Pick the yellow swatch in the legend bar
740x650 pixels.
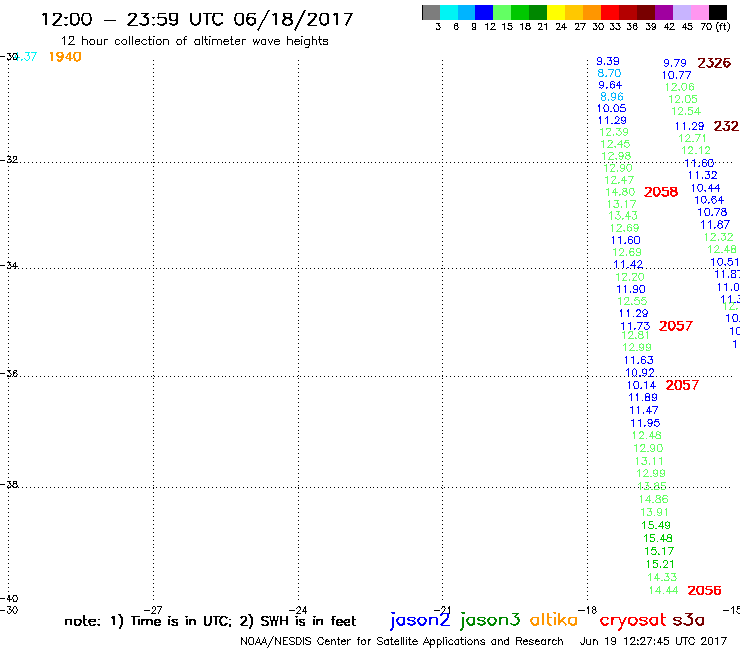pos(556,12)
